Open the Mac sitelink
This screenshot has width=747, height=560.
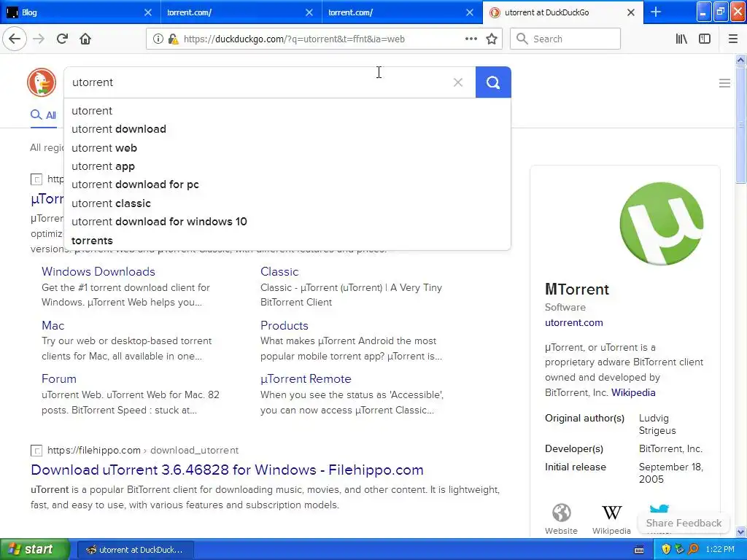[x=53, y=326]
